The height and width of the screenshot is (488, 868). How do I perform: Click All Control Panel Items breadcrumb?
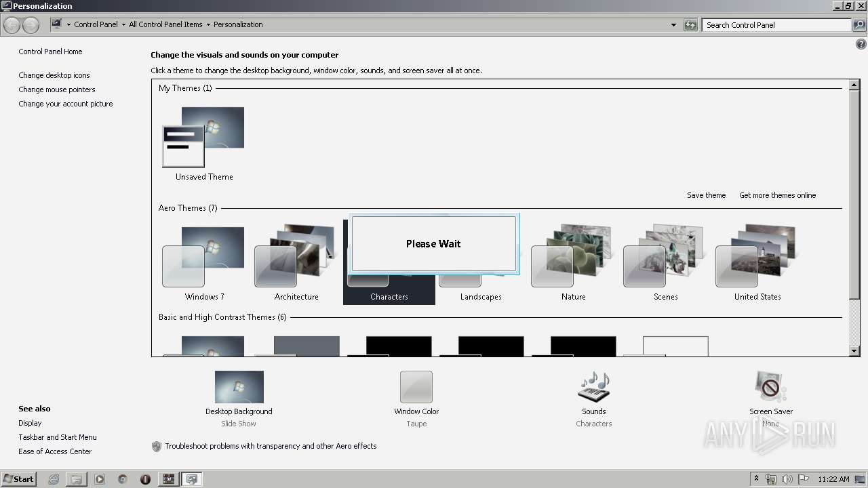tap(165, 24)
